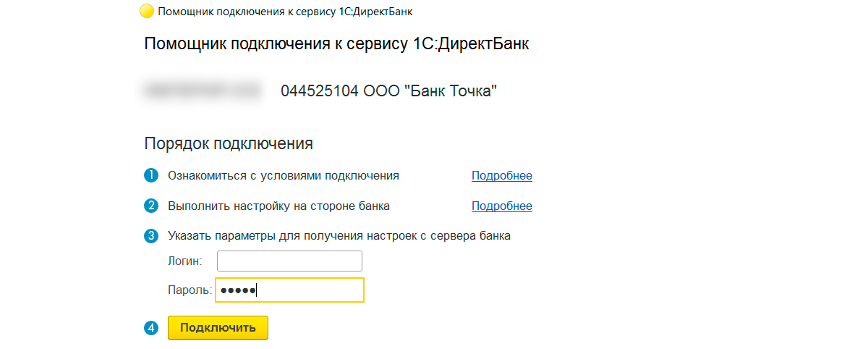868x349 pixels.
Task: Click the step 3 number badge
Action: 151,236
